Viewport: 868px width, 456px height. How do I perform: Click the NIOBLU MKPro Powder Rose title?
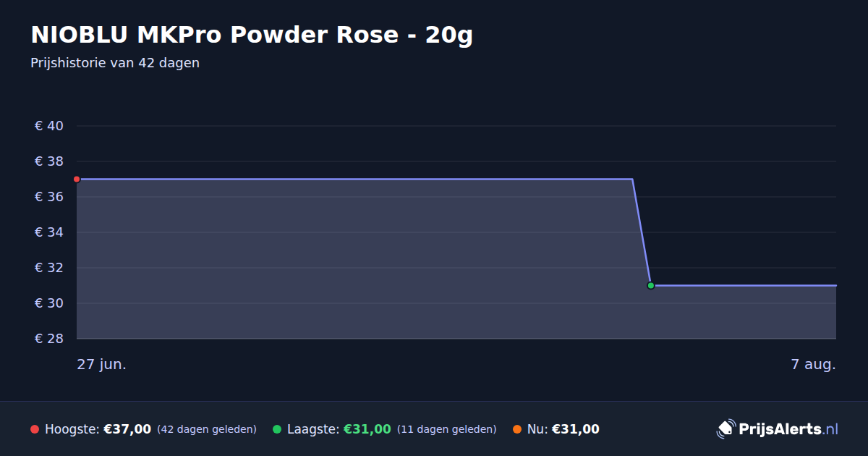252,34
